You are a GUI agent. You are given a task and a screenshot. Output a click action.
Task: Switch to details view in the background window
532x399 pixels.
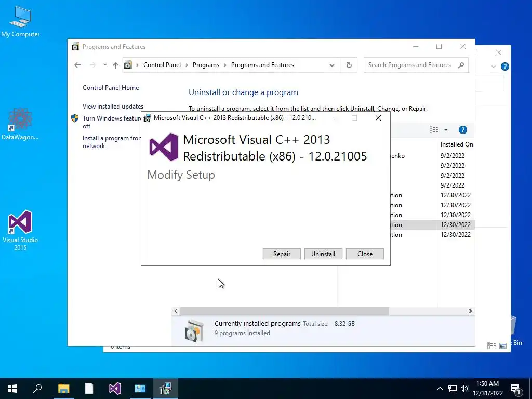pos(491,345)
